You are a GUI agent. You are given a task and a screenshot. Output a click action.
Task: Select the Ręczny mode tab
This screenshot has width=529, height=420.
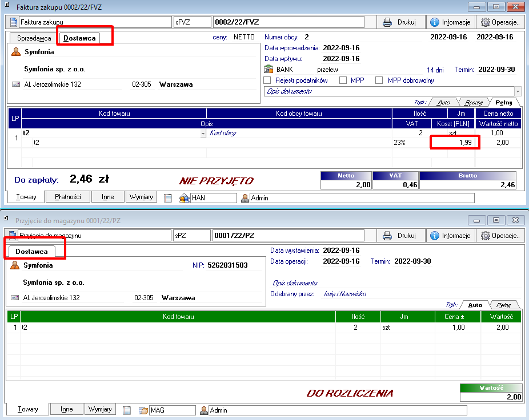pos(474,103)
